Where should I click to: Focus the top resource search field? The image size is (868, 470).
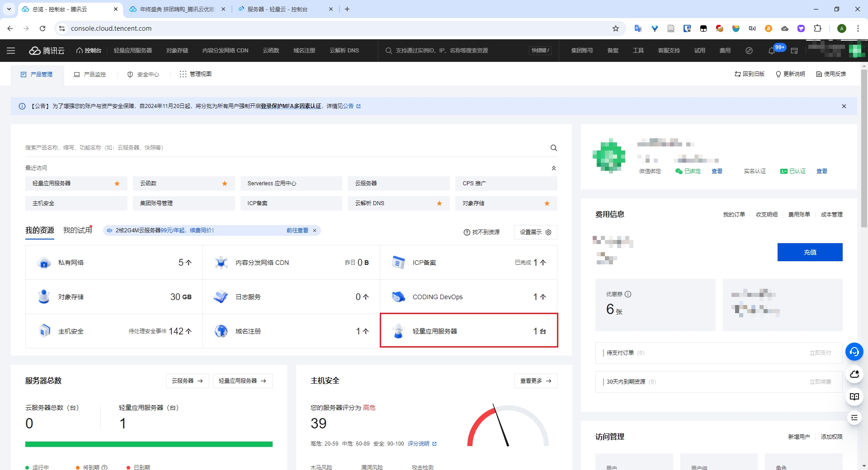click(457, 51)
